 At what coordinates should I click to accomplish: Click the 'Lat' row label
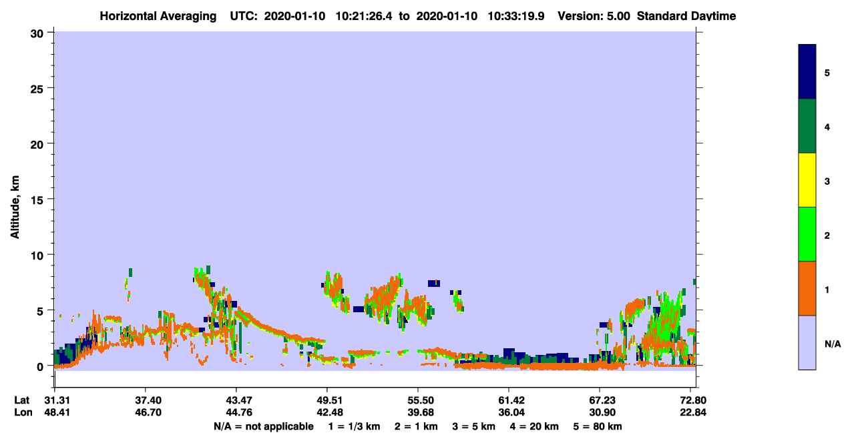[22, 400]
